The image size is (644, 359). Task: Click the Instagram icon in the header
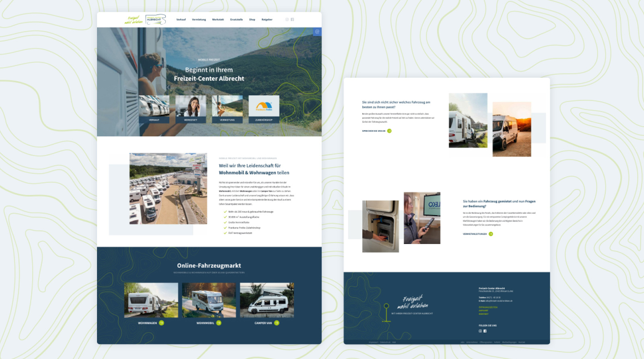287,19
